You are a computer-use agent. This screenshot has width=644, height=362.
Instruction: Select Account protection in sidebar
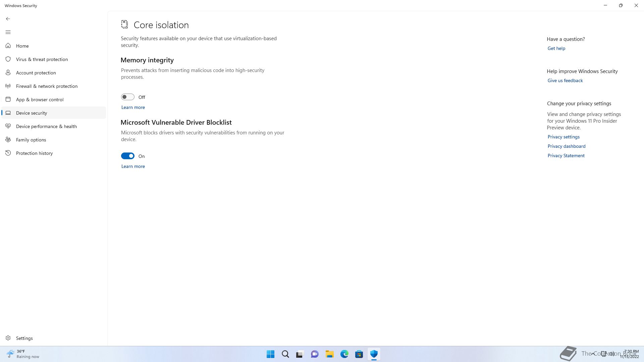pos(54,72)
